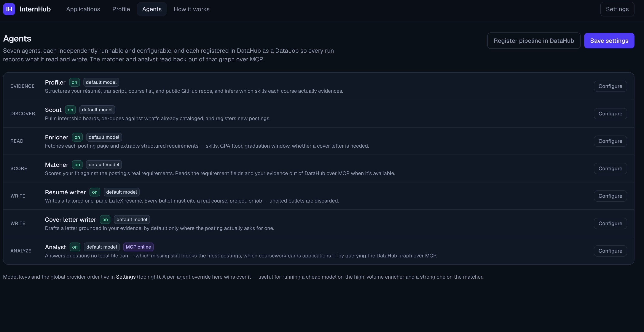Click the Enricher default model badge
This screenshot has width=644, height=332.
[104, 137]
